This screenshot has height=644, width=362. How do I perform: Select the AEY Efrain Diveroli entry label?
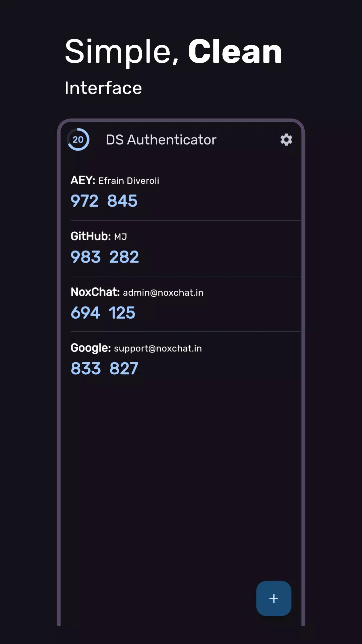point(115,180)
